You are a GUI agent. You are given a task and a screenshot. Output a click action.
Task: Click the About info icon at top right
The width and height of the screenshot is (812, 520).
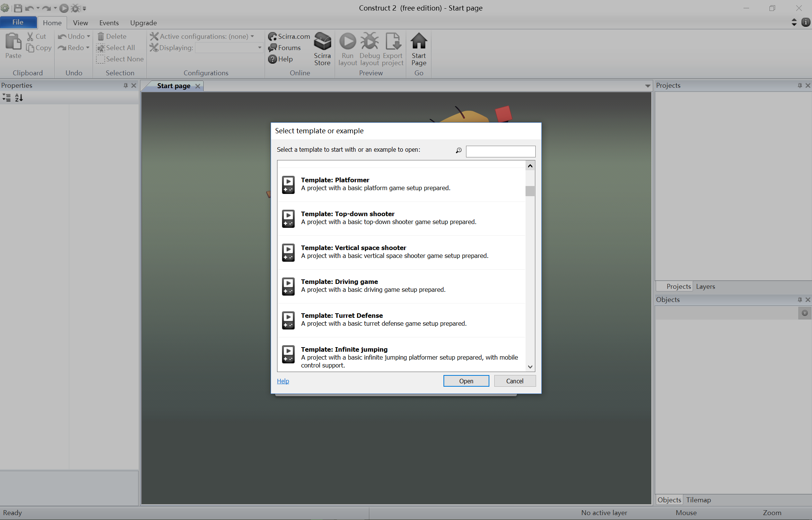[806, 22]
